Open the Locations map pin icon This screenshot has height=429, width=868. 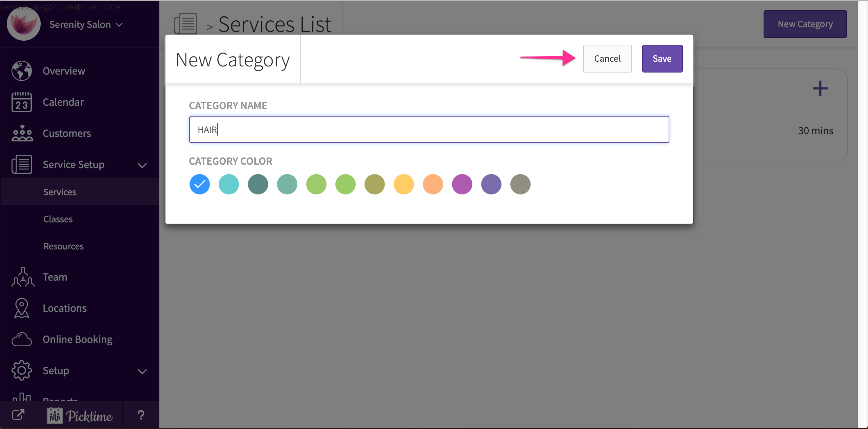coord(22,308)
